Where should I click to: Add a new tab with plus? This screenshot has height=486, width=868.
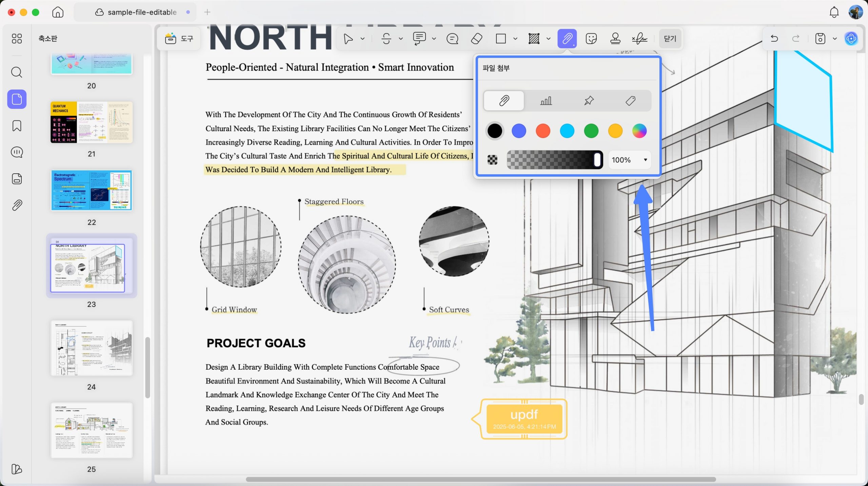[208, 12]
